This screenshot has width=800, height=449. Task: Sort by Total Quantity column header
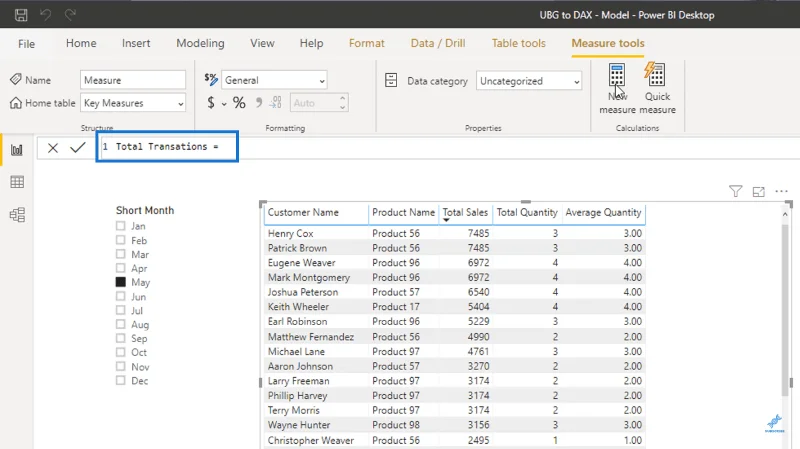527,212
